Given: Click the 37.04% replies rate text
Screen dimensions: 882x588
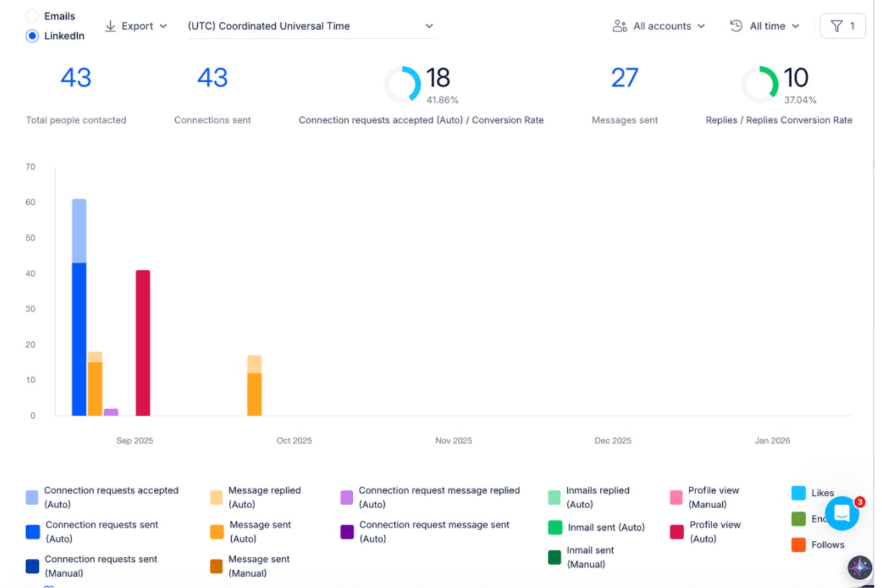Looking at the screenshot, I should [800, 100].
